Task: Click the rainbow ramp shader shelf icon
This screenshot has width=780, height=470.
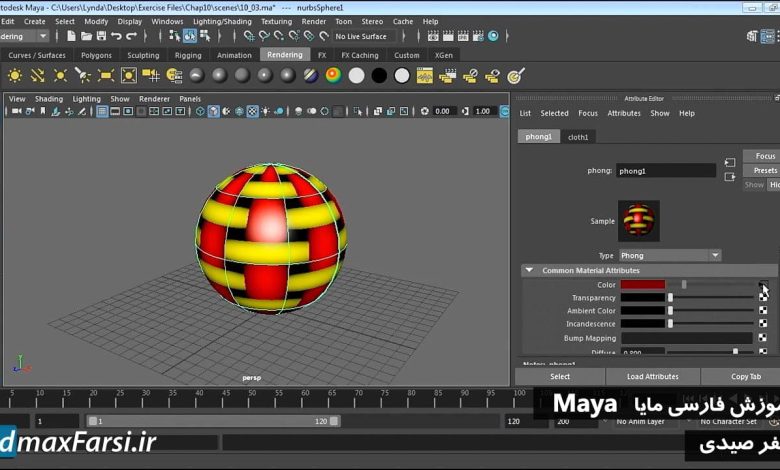Action: tap(333, 75)
